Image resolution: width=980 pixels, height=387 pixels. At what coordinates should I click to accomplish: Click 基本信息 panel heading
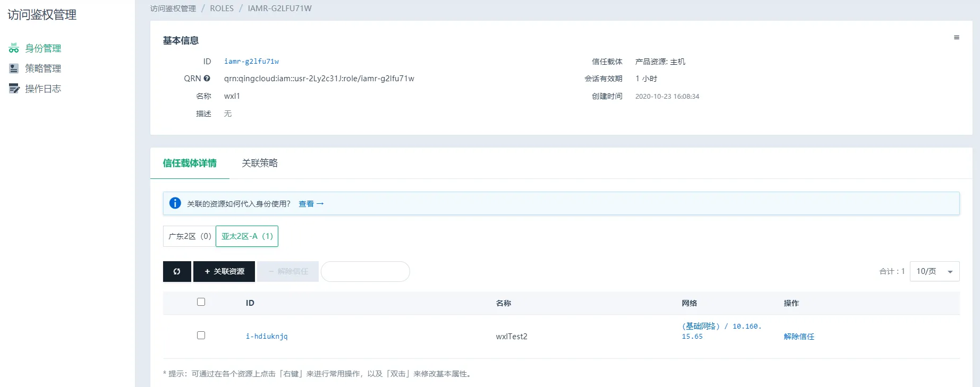[181, 41]
